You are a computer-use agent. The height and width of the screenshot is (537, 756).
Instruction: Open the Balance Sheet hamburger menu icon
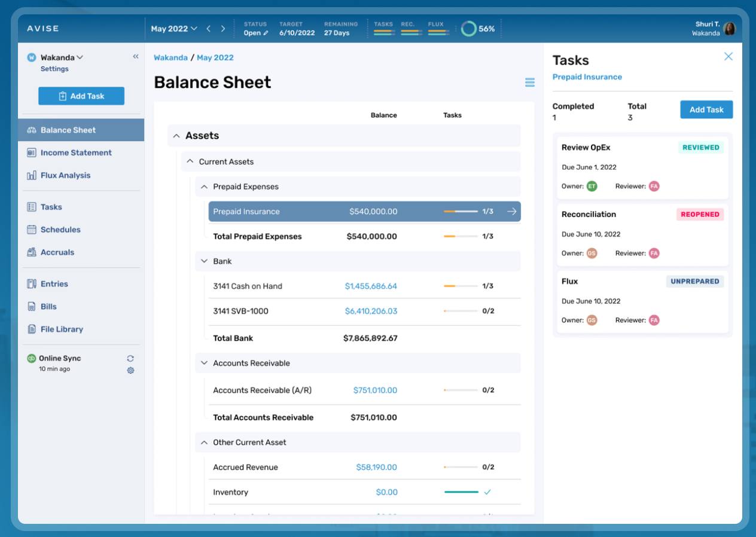pos(529,83)
